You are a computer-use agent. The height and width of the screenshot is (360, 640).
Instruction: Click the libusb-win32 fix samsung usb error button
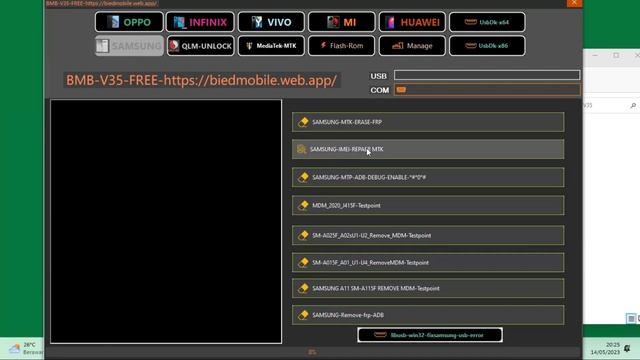click(x=430, y=335)
